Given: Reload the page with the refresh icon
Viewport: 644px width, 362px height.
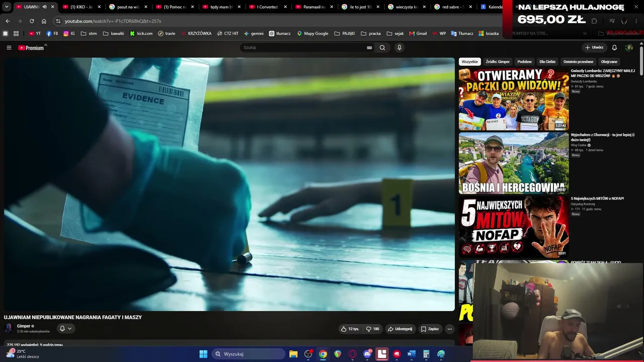Looking at the screenshot, I should click(x=32, y=21).
